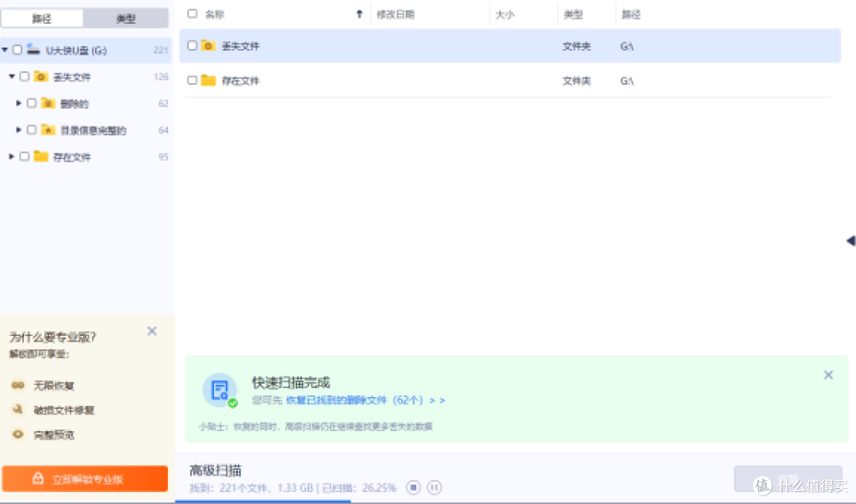The width and height of the screenshot is (856, 504).
Task: Expand the 目录信息完整的 tree node
Action: coord(18,129)
